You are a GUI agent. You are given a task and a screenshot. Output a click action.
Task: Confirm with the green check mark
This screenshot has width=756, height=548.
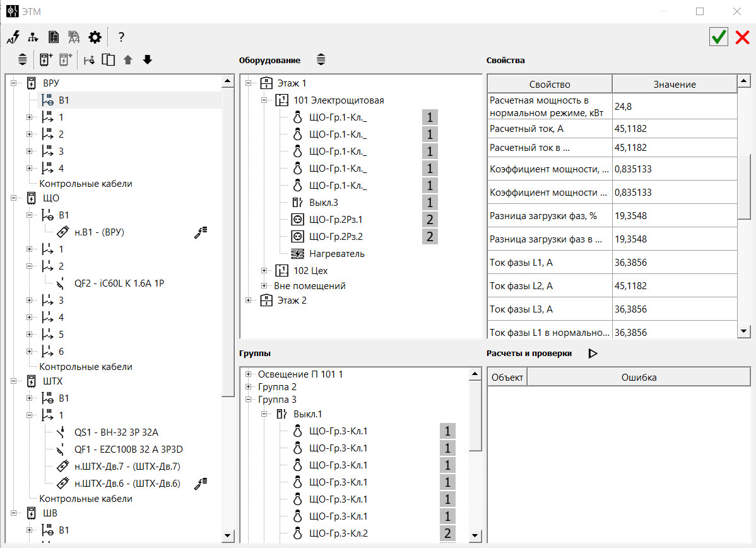(718, 37)
